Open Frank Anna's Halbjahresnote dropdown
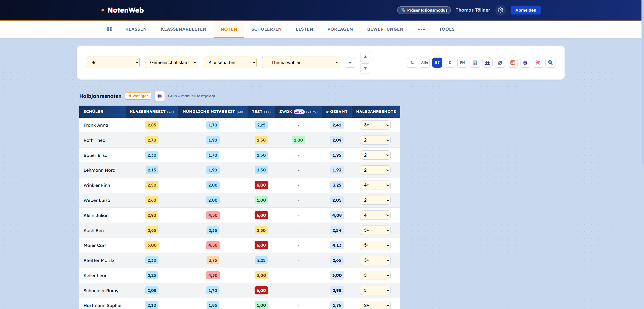The image size is (644, 309). click(375, 125)
